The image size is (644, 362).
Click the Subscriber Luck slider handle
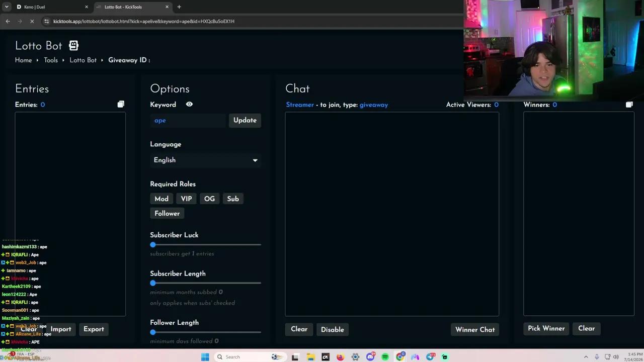click(x=153, y=245)
